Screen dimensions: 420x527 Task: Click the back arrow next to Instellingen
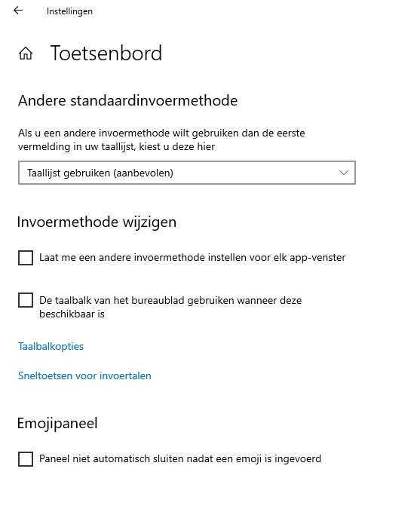pyautogui.click(x=18, y=11)
